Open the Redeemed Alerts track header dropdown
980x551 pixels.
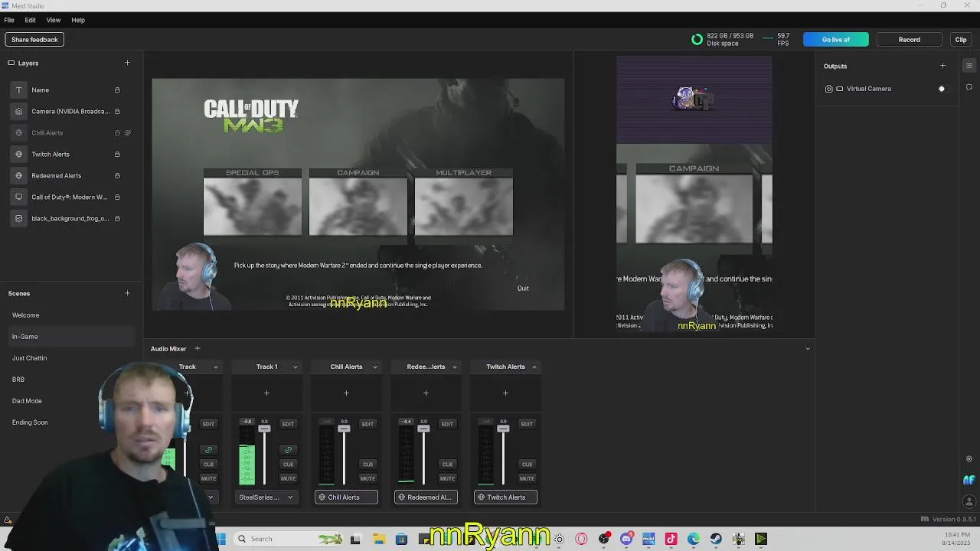pos(454,367)
